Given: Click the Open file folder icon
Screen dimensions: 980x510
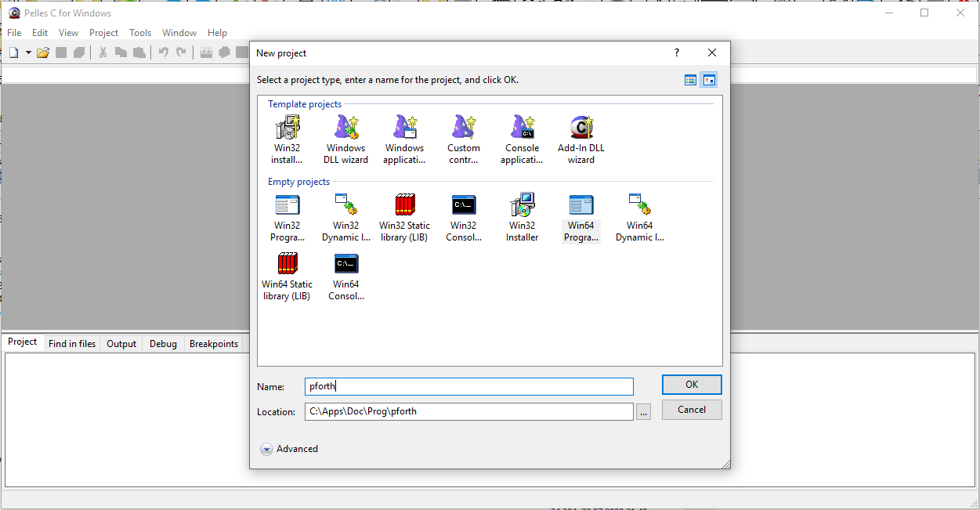Looking at the screenshot, I should pos(43,52).
